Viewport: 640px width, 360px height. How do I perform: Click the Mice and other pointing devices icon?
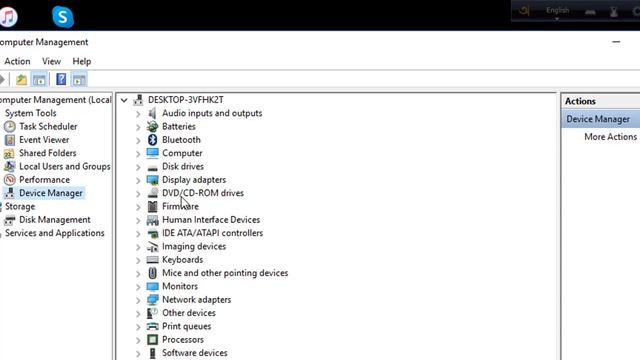[x=152, y=273]
